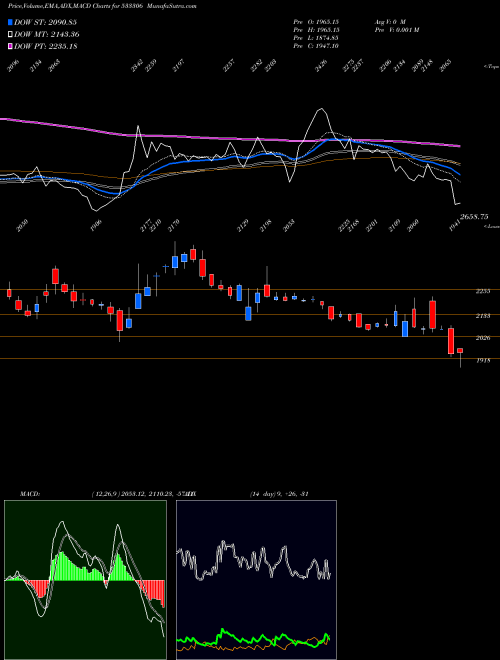
Task: Click the Pre L: 1874.85 value
Action: (316, 38)
